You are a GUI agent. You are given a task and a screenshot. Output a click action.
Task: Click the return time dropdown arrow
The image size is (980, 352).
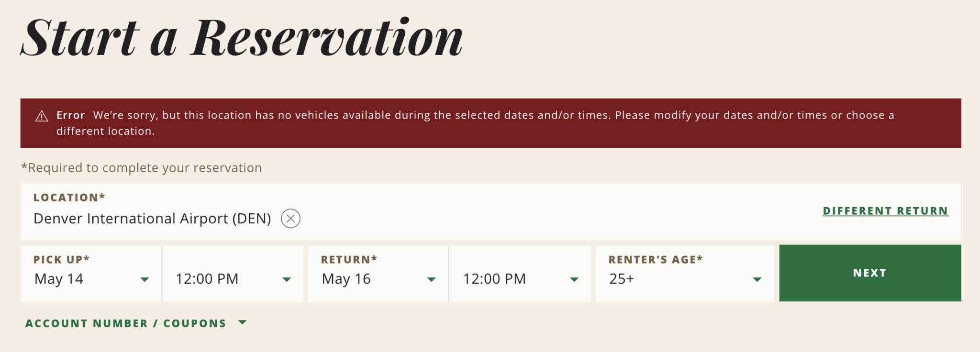coord(574,279)
